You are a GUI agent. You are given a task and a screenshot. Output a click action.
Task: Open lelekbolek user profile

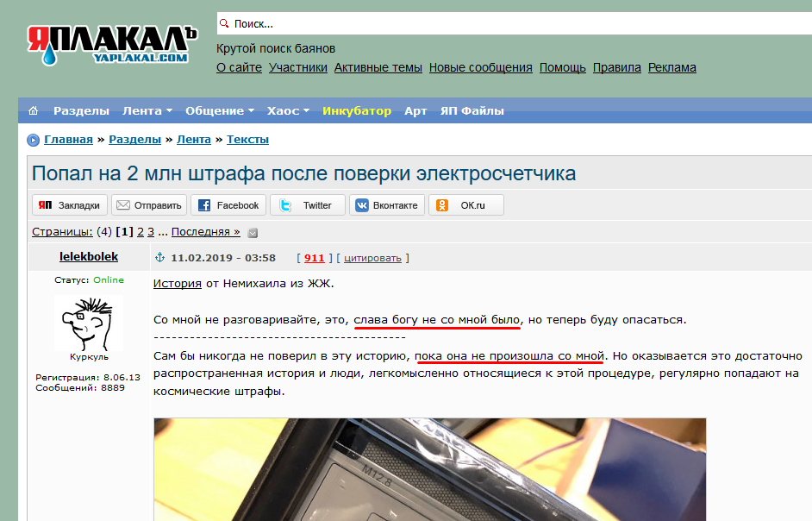tap(89, 256)
